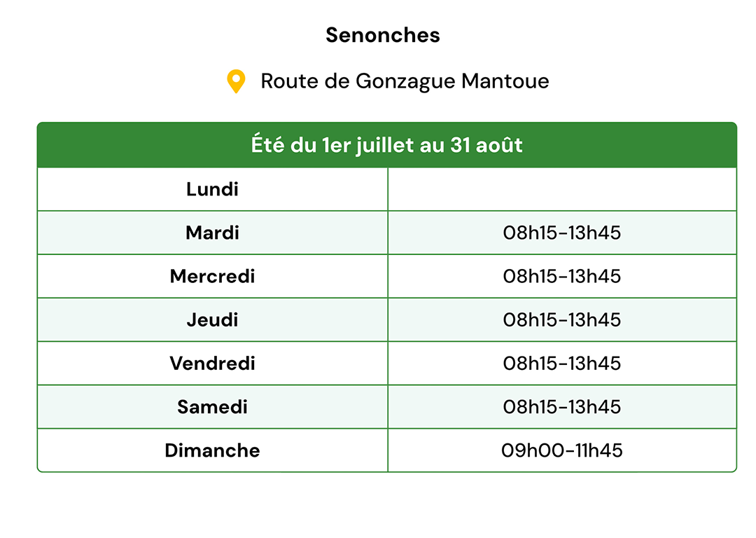Select the Jeudi day cell

tap(213, 319)
